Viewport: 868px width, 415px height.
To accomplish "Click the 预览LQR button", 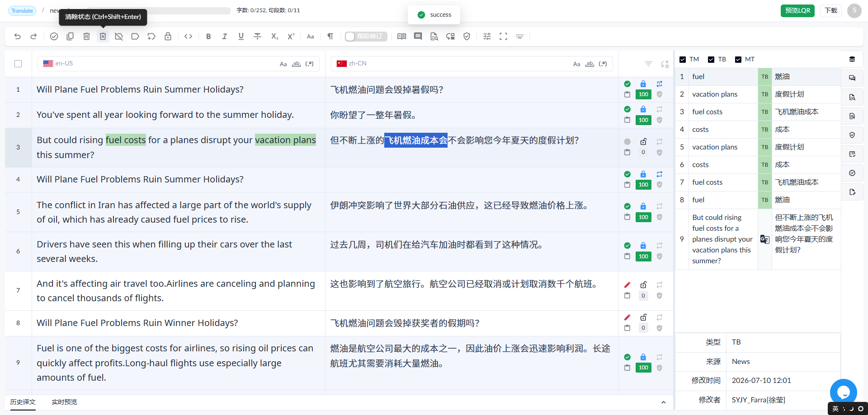I will (x=797, y=10).
